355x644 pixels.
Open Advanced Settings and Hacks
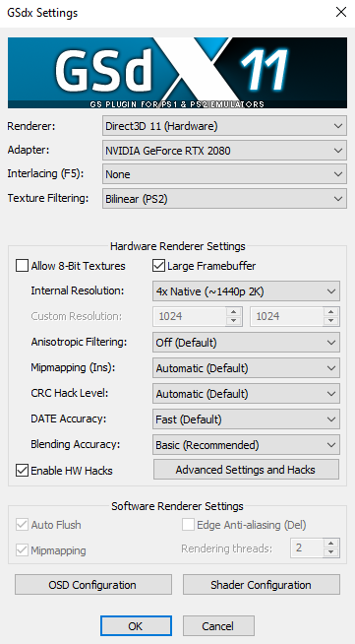[246, 470]
